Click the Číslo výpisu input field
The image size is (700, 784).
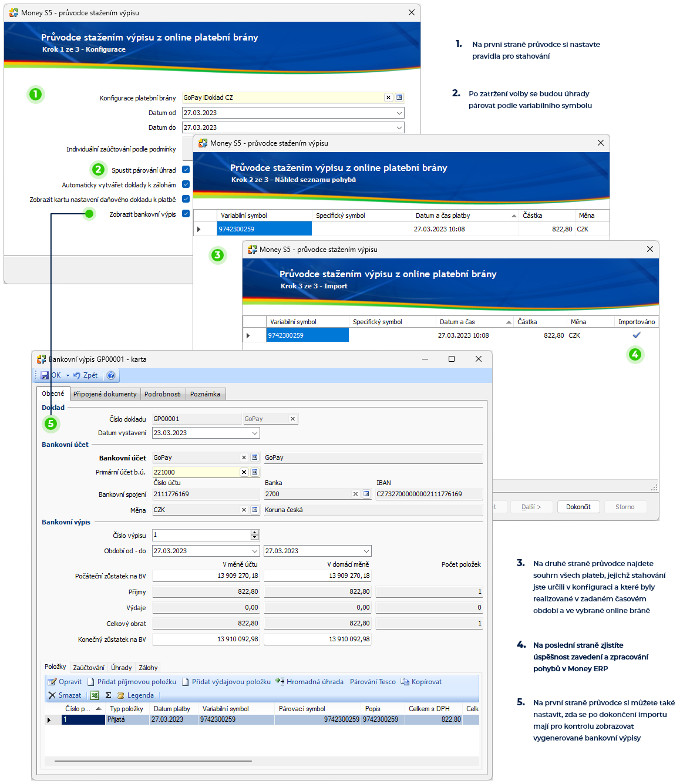201,535
